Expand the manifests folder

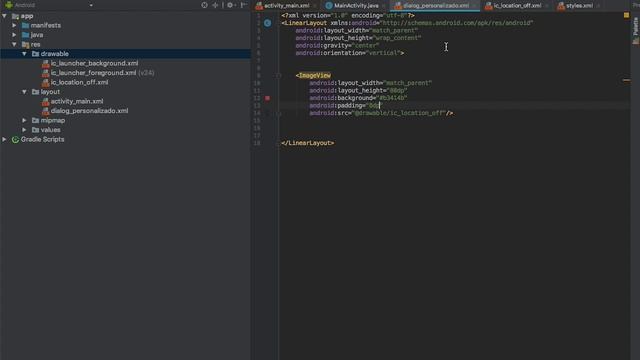(14, 25)
